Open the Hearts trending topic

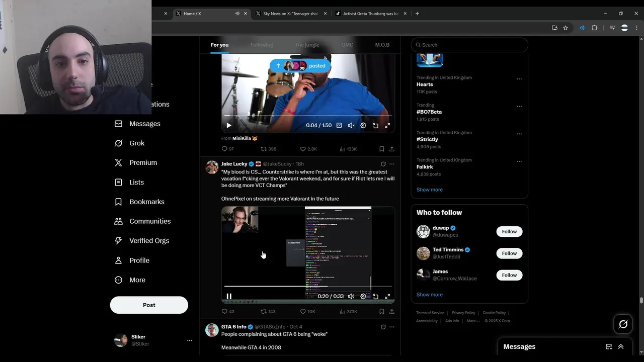pyautogui.click(x=425, y=84)
